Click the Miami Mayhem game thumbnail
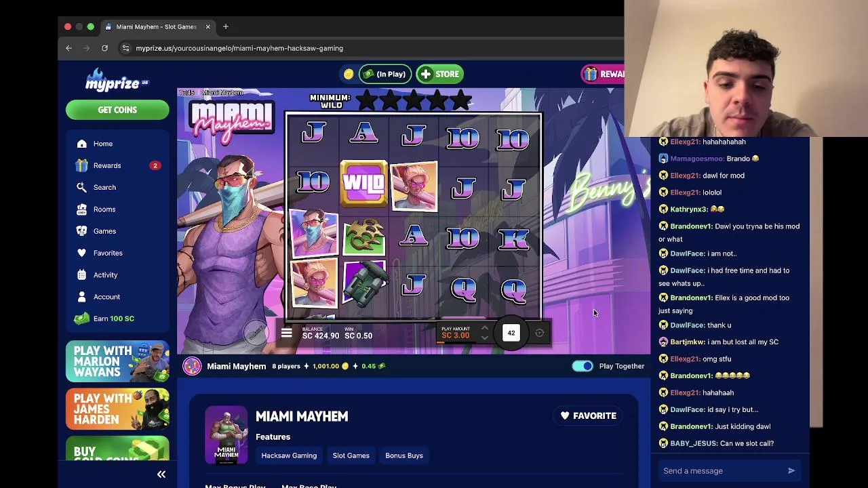 click(x=226, y=435)
